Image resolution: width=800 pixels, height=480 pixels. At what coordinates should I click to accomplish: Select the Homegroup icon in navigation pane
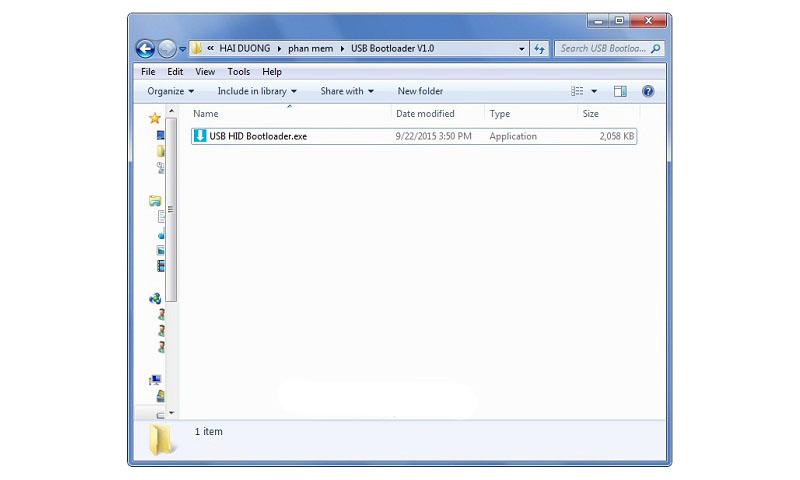pyautogui.click(x=155, y=298)
